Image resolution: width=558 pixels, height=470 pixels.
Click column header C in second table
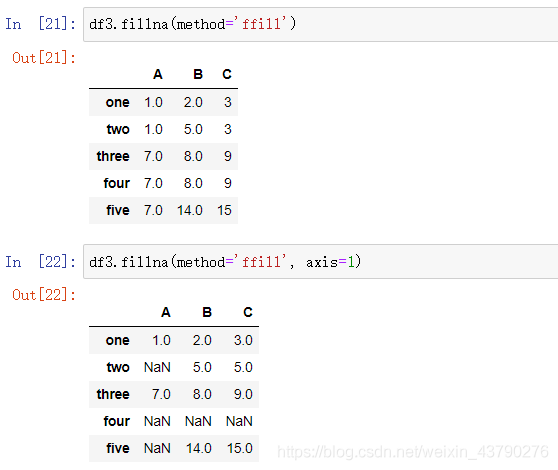click(x=248, y=312)
